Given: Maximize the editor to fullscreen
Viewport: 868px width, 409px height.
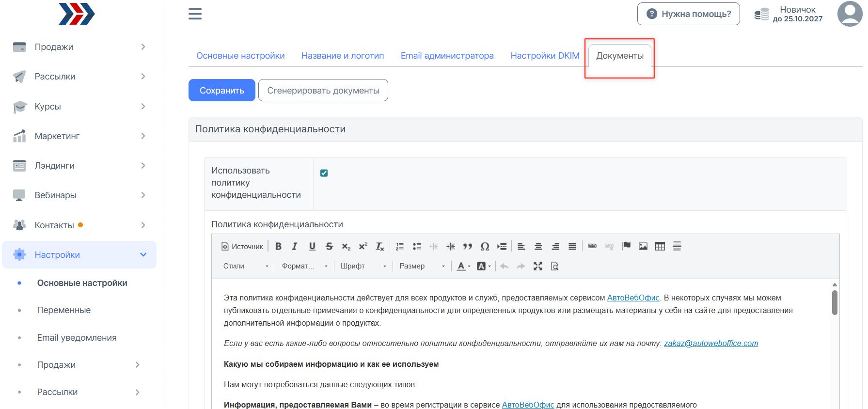Looking at the screenshot, I should tap(538, 266).
